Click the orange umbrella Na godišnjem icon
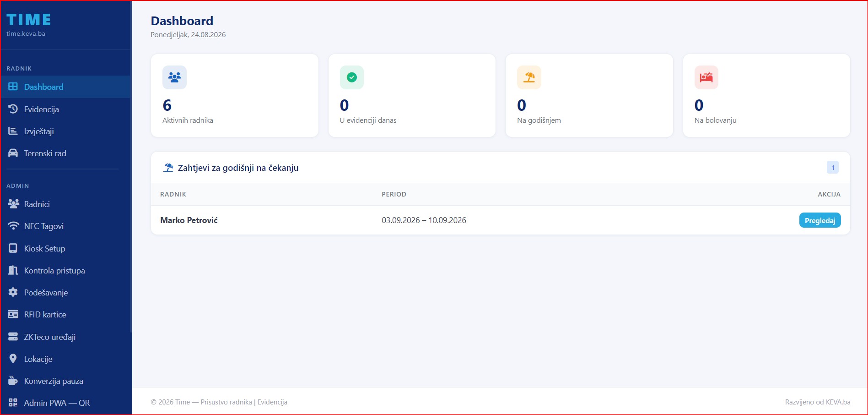Screen dimensions: 868x415 pos(529,77)
